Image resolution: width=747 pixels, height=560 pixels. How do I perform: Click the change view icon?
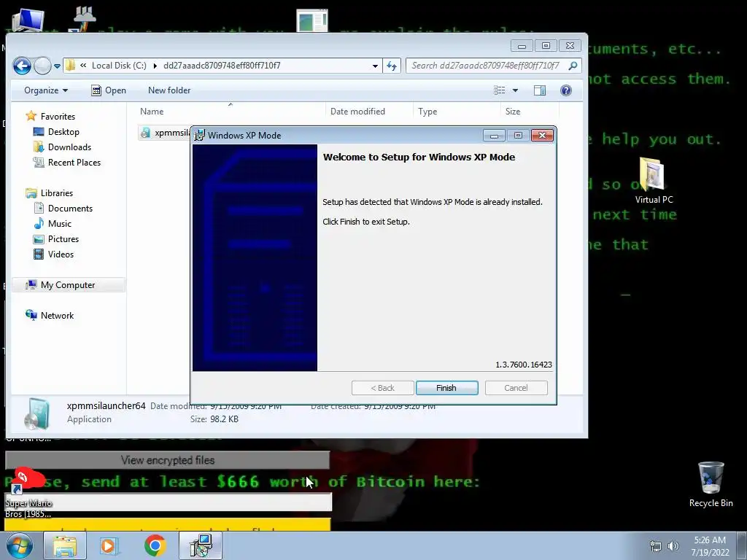click(499, 90)
